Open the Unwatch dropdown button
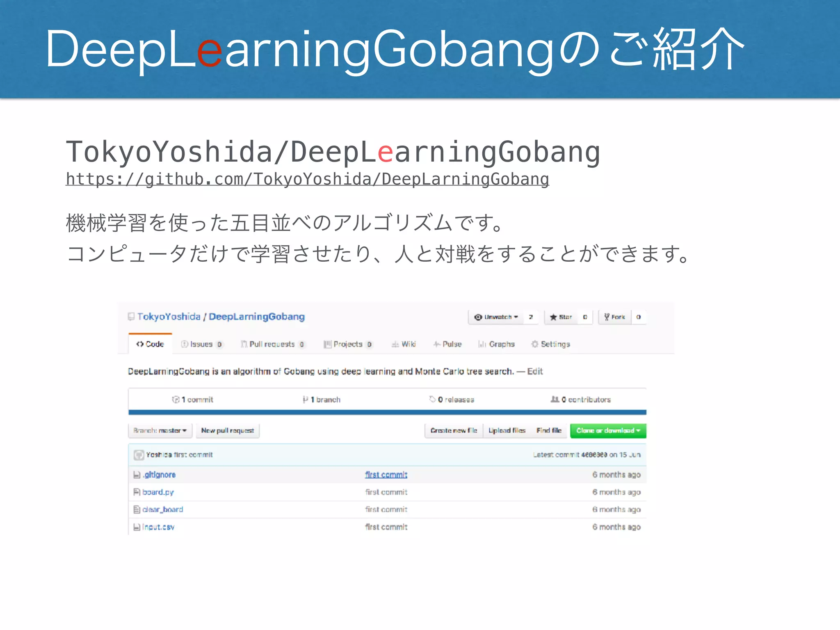 pos(496,317)
